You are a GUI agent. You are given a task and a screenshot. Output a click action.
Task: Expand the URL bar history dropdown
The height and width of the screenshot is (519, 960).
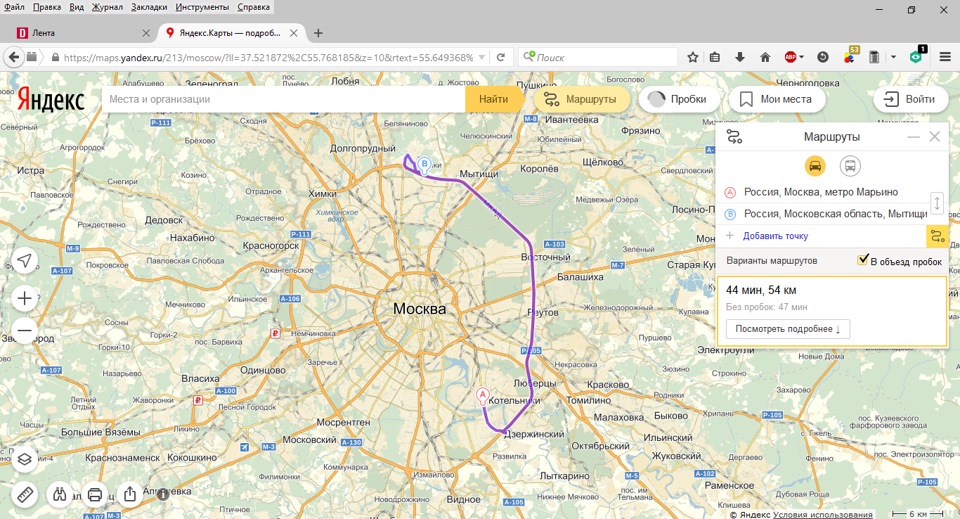point(482,57)
